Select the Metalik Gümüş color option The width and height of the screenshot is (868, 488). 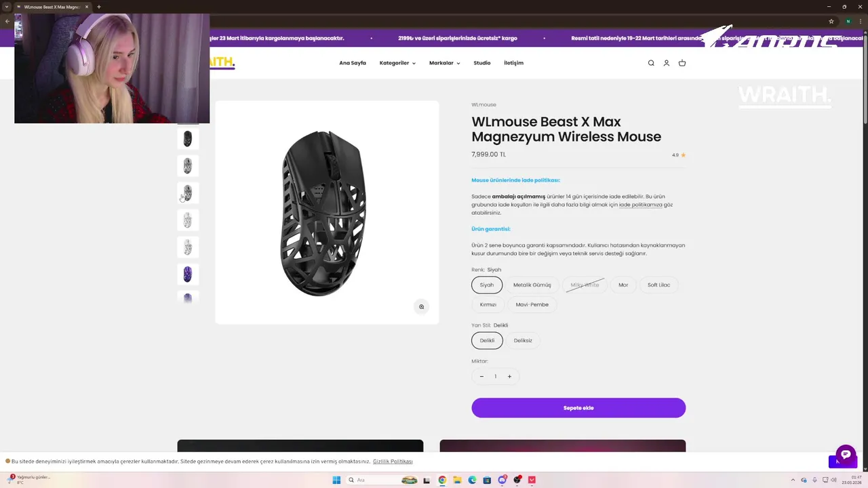click(x=532, y=285)
